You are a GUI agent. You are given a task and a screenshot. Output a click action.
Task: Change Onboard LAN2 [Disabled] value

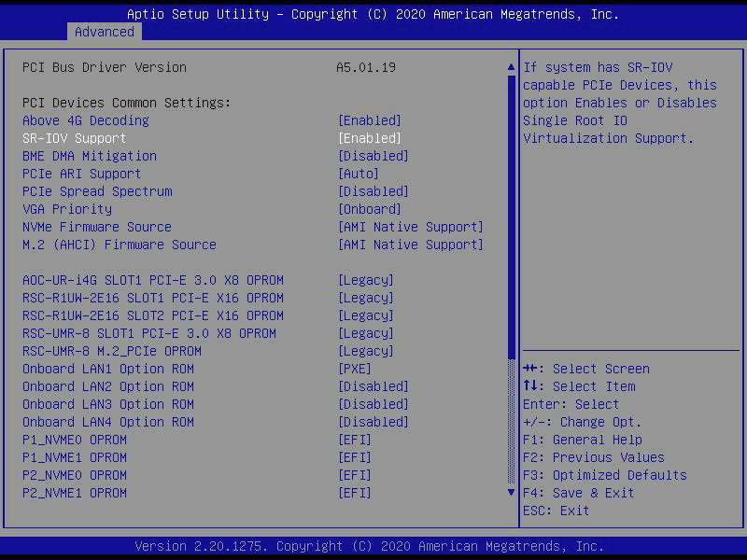pos(373,386)
